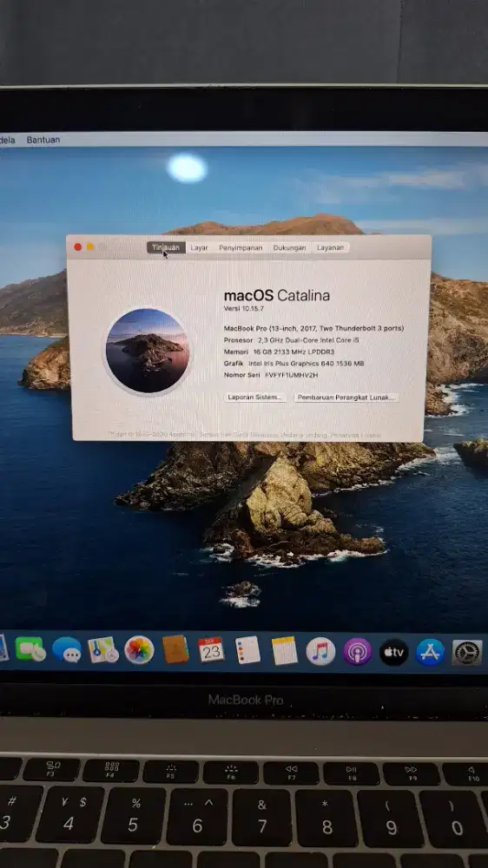
Task: Click the Prosesor 2,3 GHz Dual-Core line
Action: (x=292, y=340)
